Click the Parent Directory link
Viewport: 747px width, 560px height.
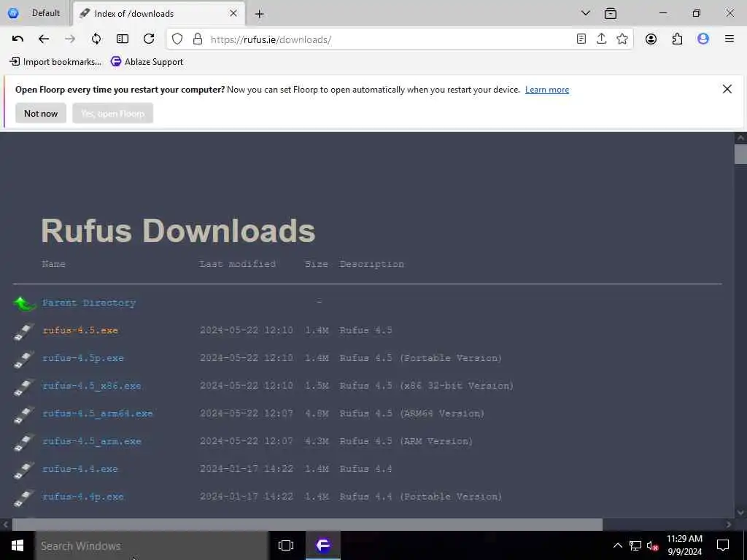(89, 303)
